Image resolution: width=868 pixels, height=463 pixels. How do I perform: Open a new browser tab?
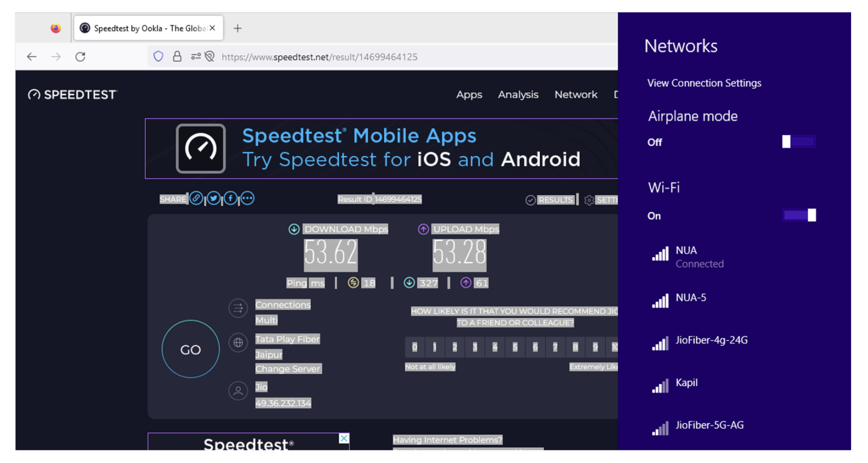pos(237,28)
